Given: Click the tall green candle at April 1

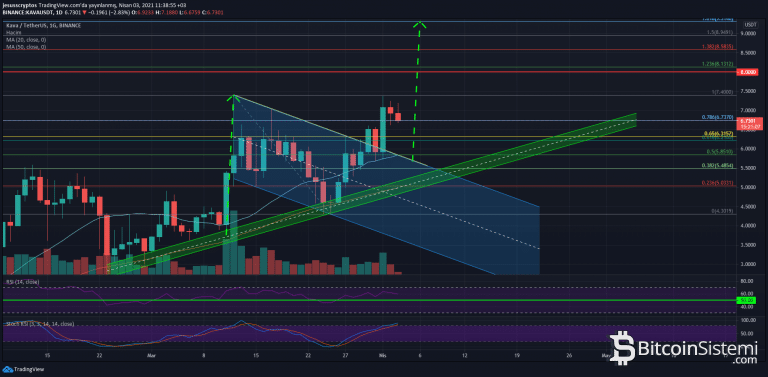Looking at the screenshot, I should click(383, 128).
